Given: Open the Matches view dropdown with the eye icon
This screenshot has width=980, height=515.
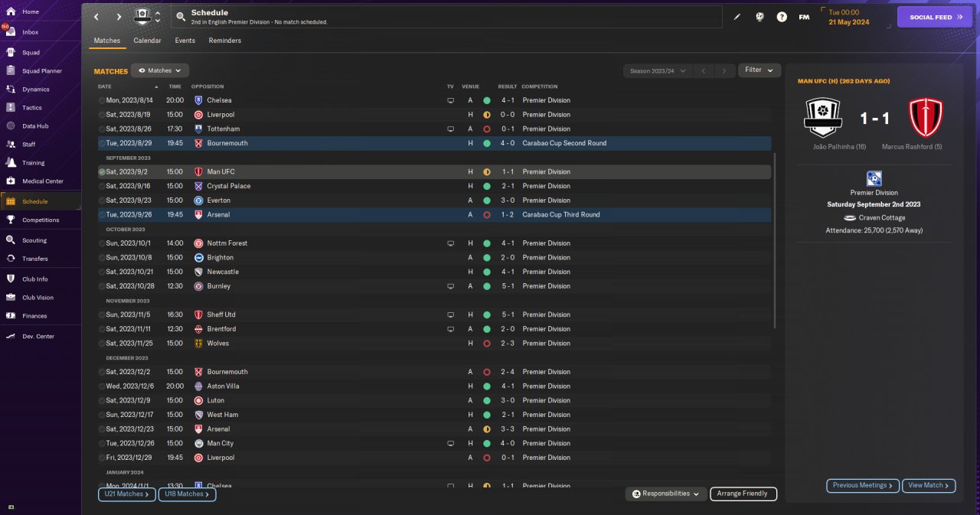Looking at the screenshot, I should [160, 70].
